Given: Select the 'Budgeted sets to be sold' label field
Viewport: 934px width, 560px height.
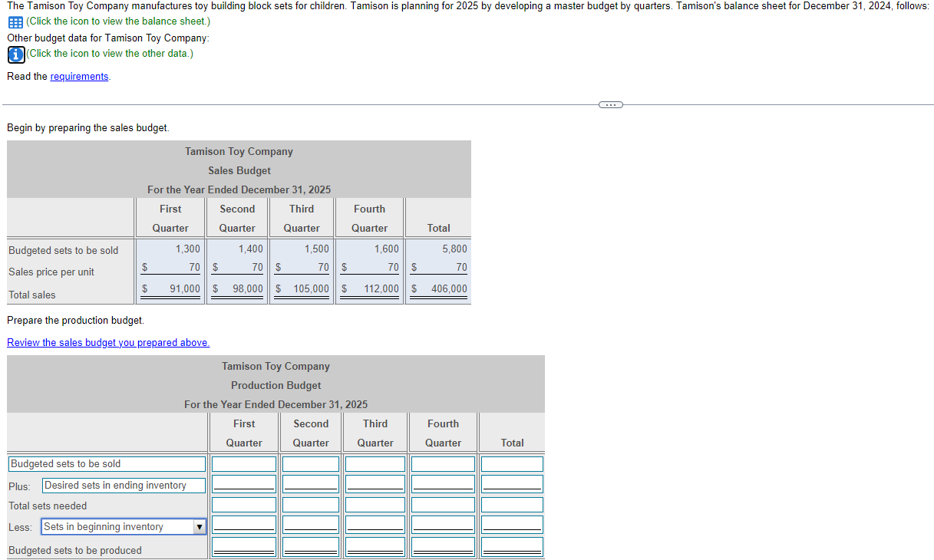Looking at the screenshot, I should [x=107, y=464].
